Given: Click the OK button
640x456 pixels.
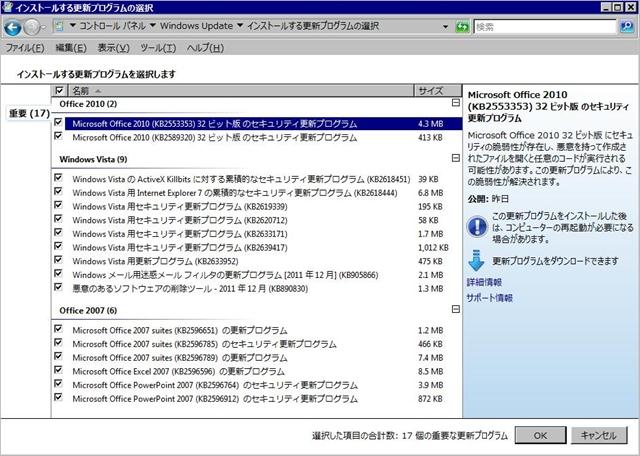Looking at the screenshot, I should coord(540,436).
